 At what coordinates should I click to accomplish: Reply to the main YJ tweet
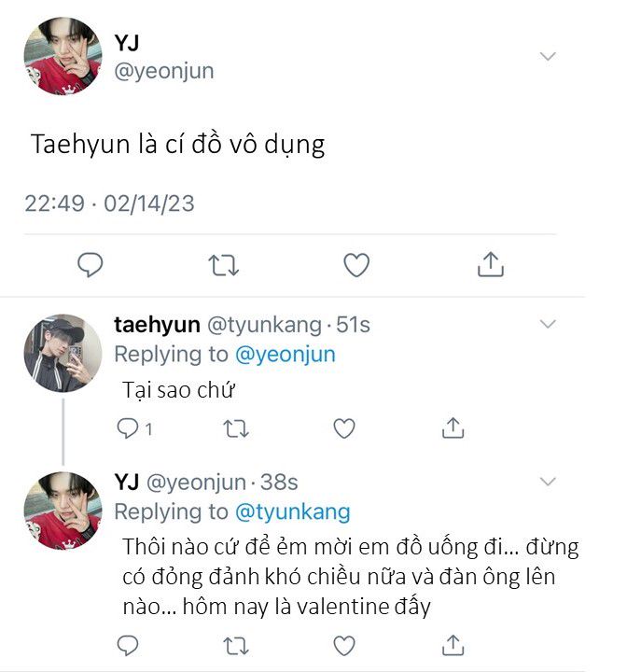pos(90,265)
